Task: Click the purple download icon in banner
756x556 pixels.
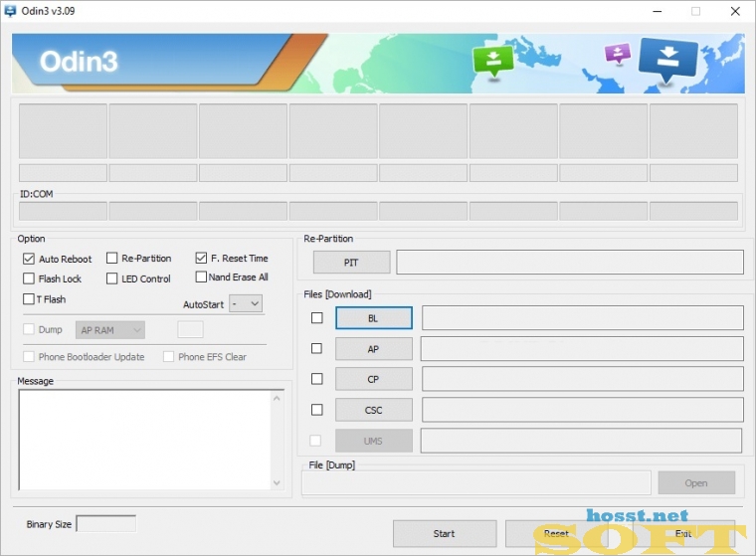Action: [618, 54]
